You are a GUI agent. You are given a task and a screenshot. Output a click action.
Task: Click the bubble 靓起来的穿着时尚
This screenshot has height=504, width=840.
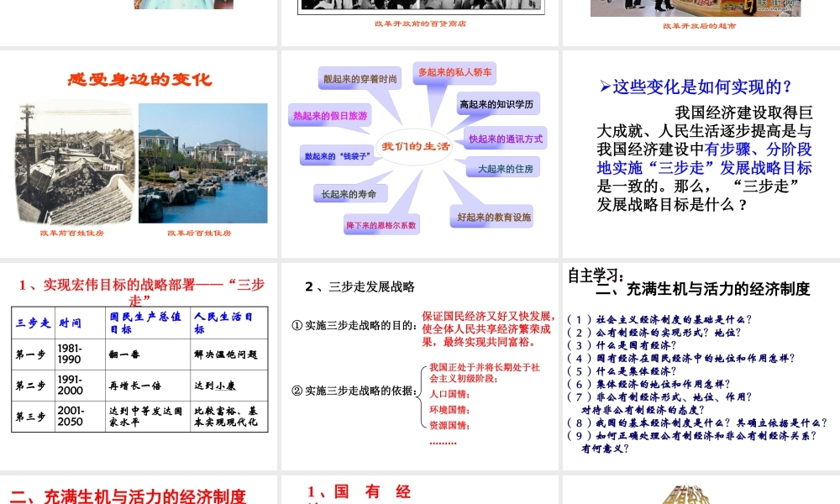360,79
